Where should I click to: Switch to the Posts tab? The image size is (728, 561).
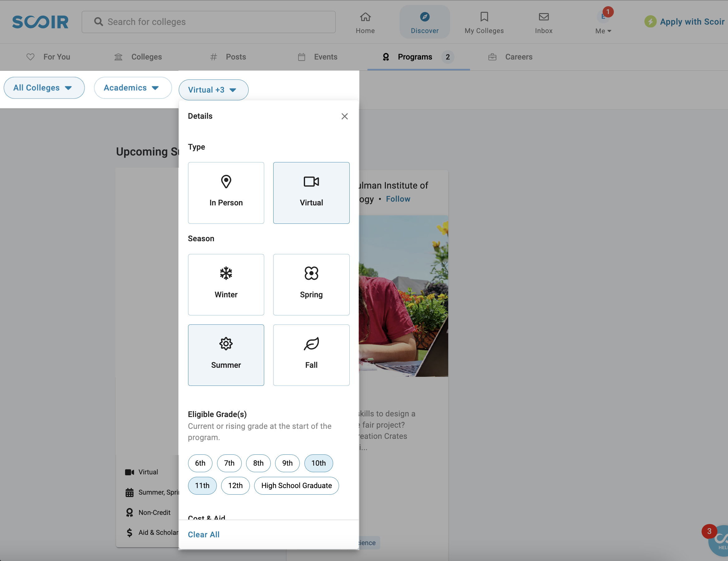click(236, 57)
